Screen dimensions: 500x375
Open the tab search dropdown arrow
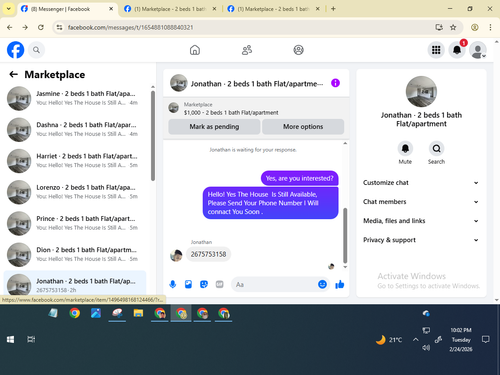tap(9, 9)
